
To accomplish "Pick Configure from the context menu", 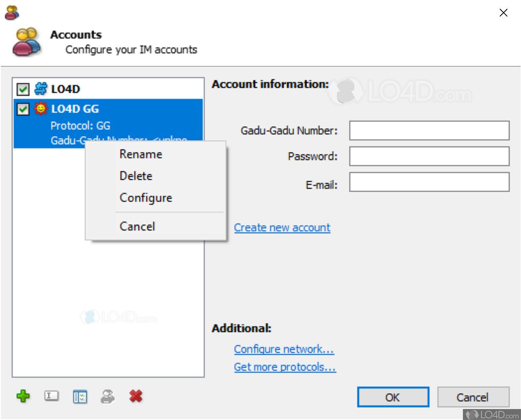I will point(146,198).
